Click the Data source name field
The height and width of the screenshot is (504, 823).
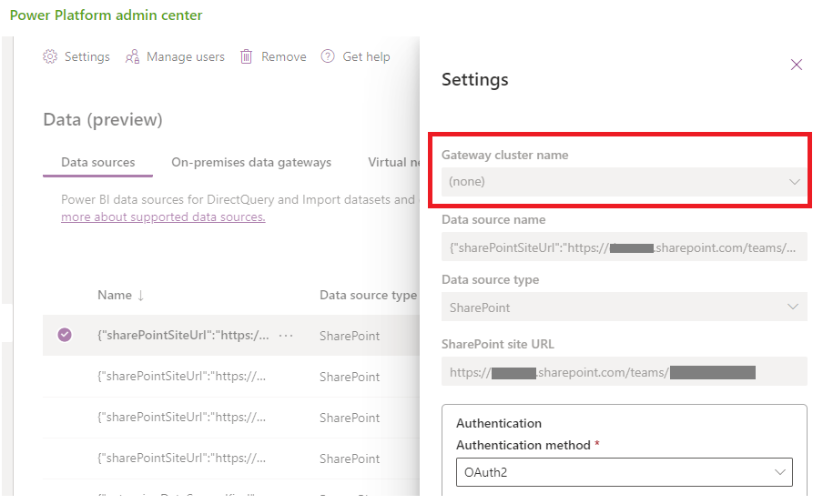click(x=624, y=247)
